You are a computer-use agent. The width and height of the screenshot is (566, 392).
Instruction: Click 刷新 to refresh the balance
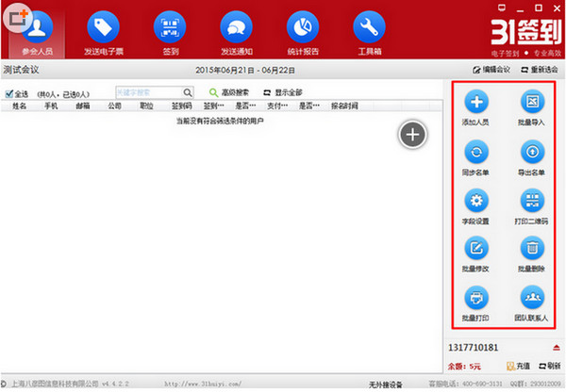pos(549,366)
